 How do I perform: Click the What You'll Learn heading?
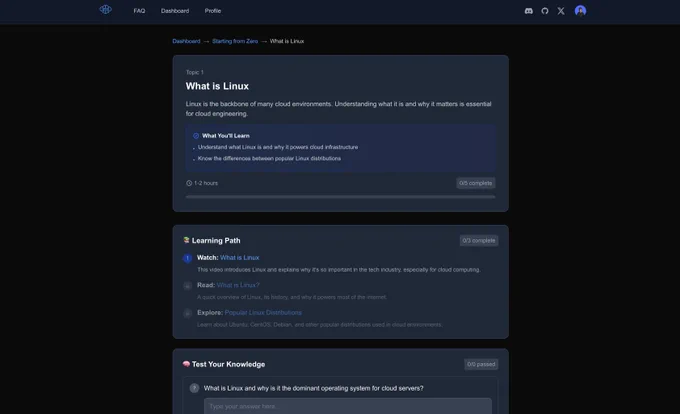pos(226,136)
